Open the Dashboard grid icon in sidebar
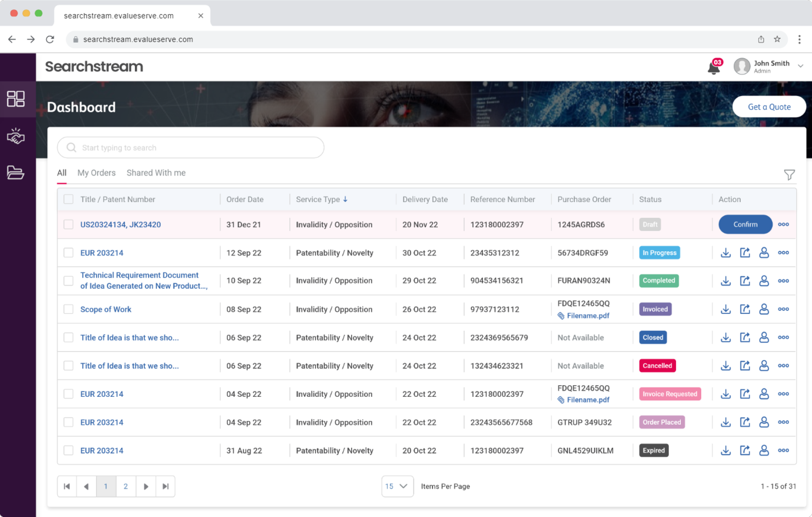This screenshot has height=517, width=812. point(15,99)
